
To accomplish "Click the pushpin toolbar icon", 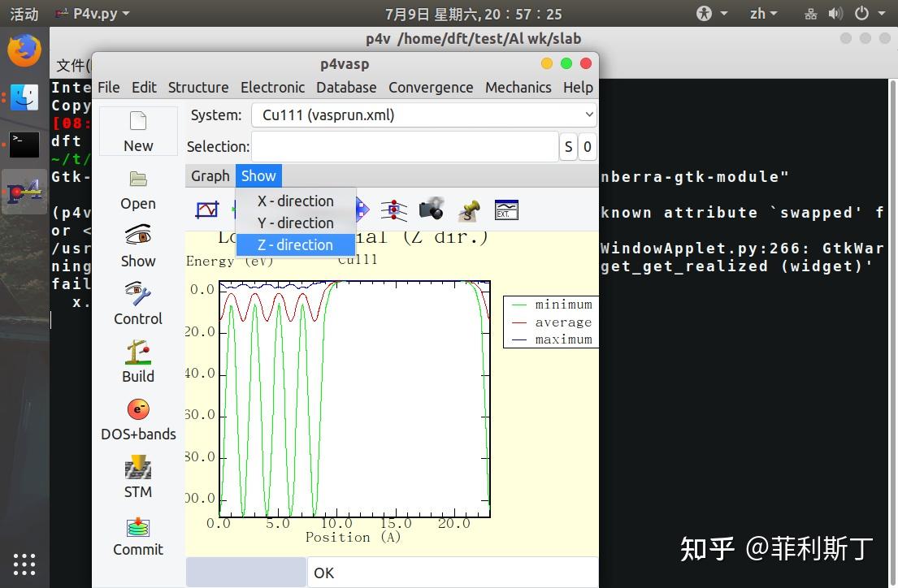I will (469, 210).
